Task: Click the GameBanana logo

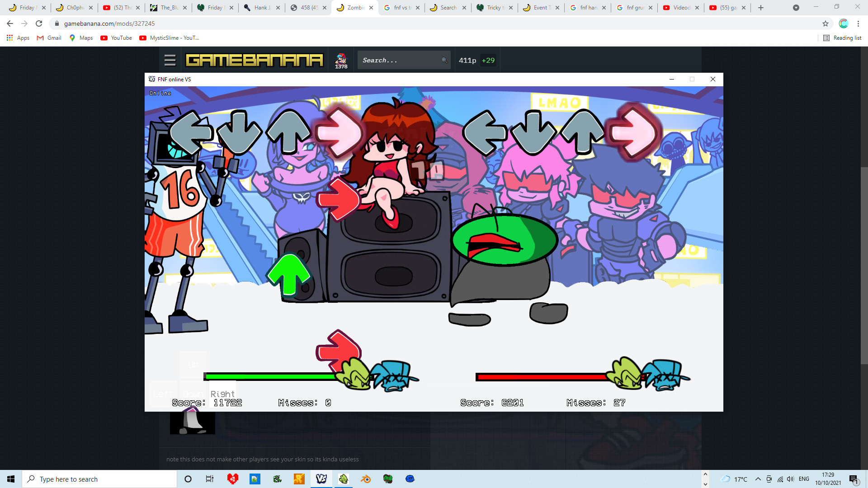Action: tap(255, 60)
